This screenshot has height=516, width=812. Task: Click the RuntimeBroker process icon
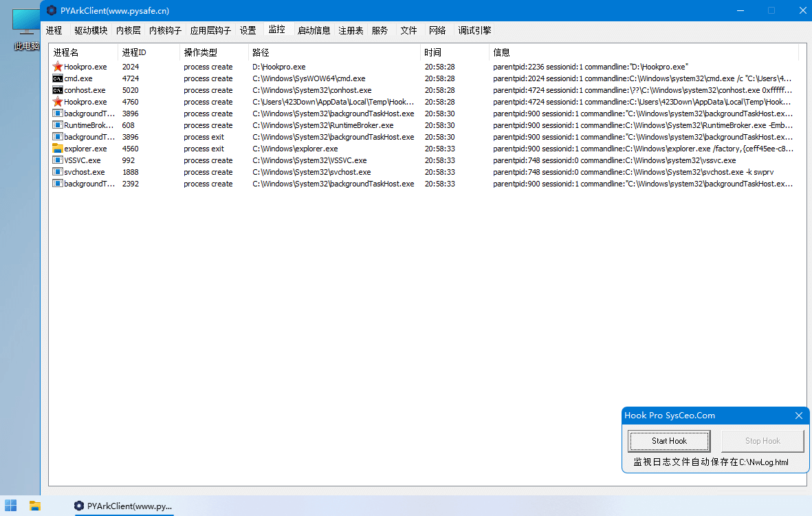pos(58,125)
